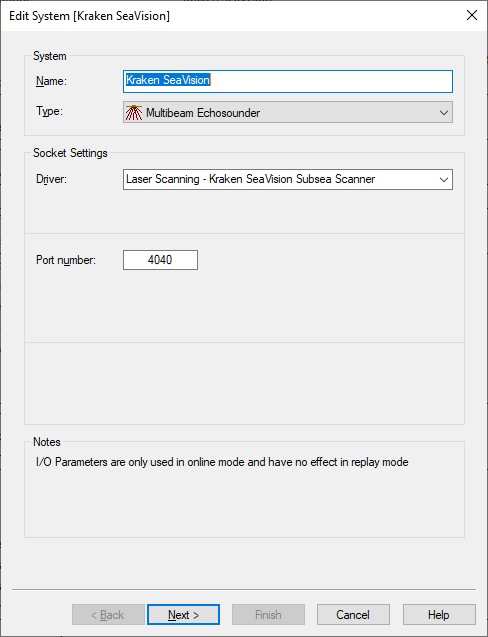Click the Port number label
The width and height of the screenshot is (488, 637).
point(66,260)
